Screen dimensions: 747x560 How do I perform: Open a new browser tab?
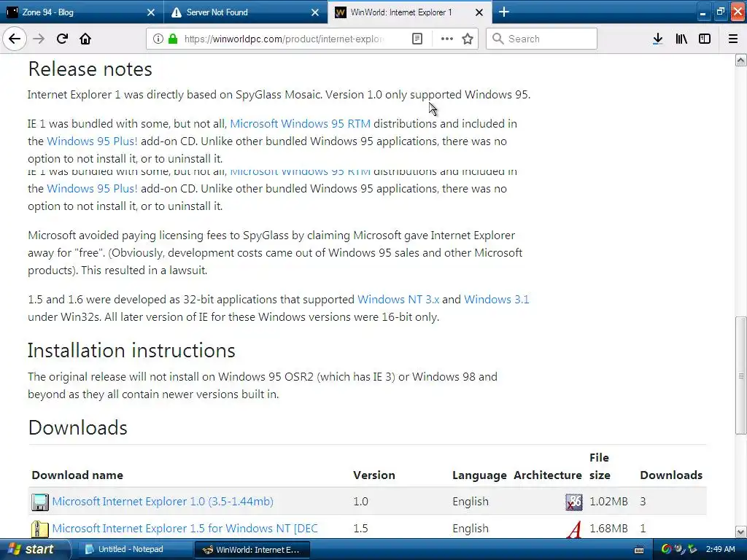pyautogui.click(x=503, y=12)
